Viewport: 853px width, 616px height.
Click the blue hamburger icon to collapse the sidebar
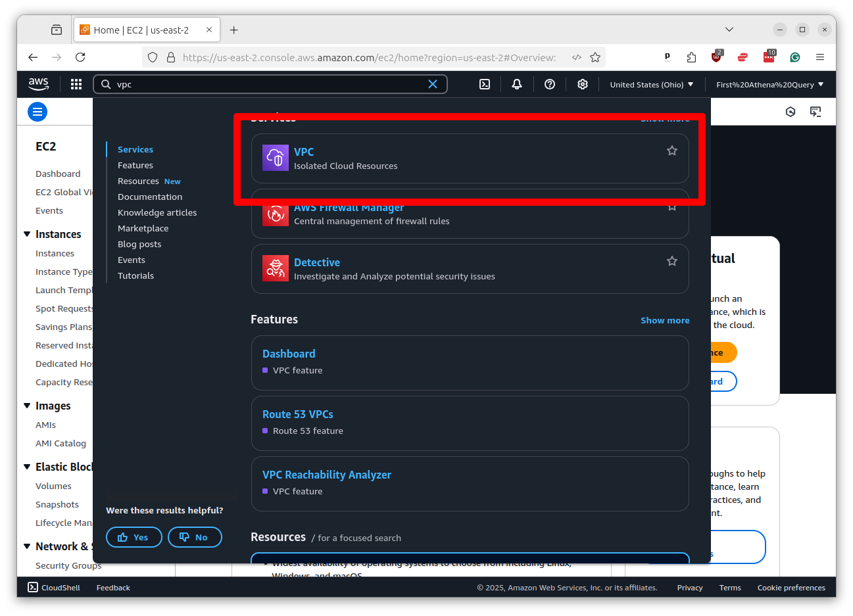[x=37, y=112]
